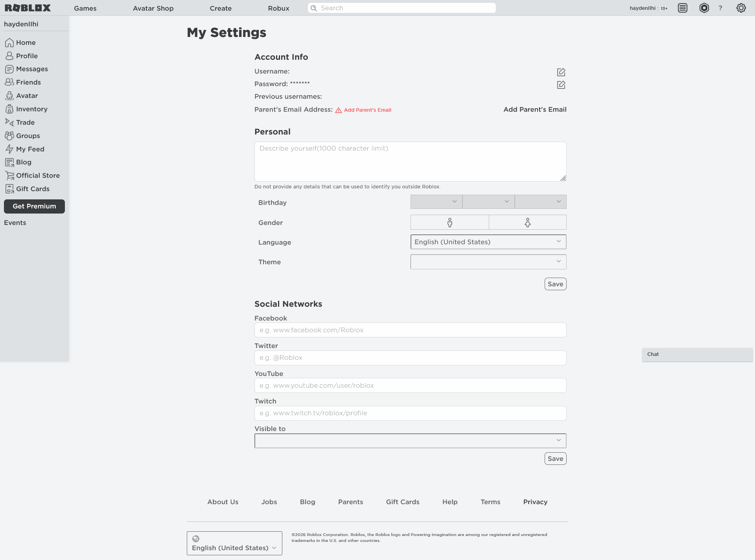
Task: Click the Get Premium button
Action: pos(34,206)
